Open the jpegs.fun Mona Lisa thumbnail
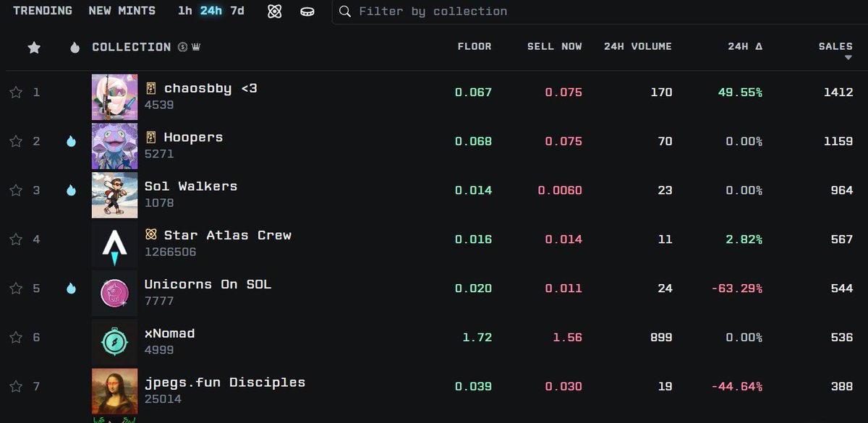Screen dimensions: 868x423 click(114, 391)
